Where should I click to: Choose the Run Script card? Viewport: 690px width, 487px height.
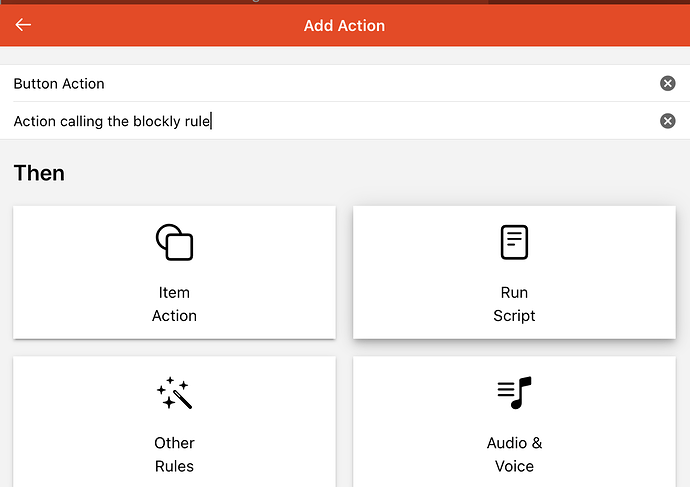tap(514, 272)
